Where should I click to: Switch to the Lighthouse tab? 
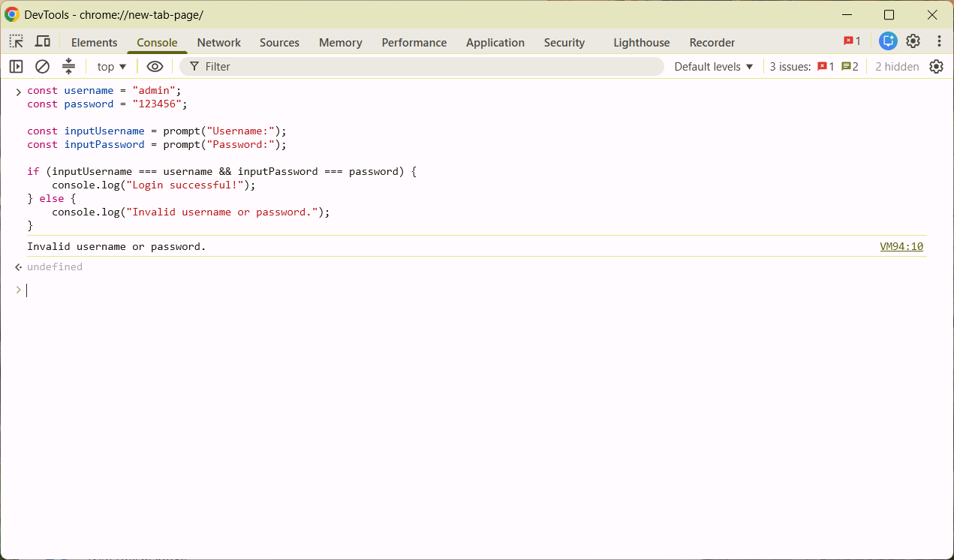click(x=642, y=42)
